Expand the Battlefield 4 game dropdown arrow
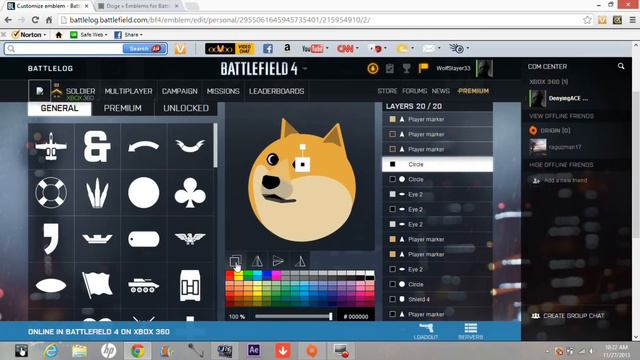This screenshot has width=640, height=360. coord(305,69)
